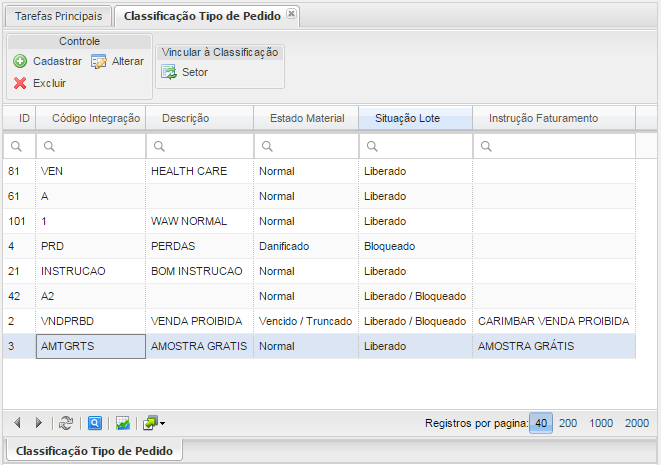Sort by Estado Material column header

pyautogui.click(x=306, y=118)
